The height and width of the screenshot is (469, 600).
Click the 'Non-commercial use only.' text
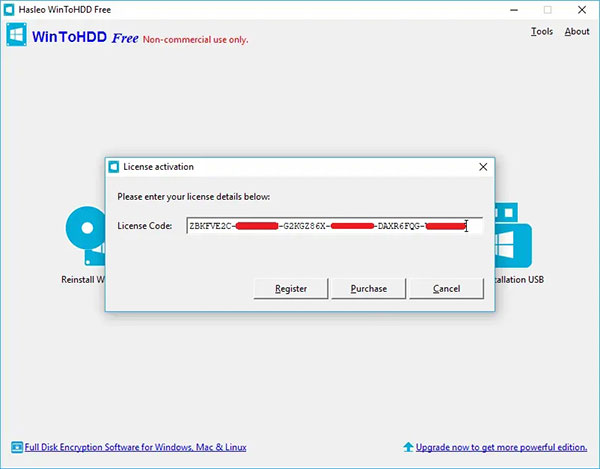point(196,39)
